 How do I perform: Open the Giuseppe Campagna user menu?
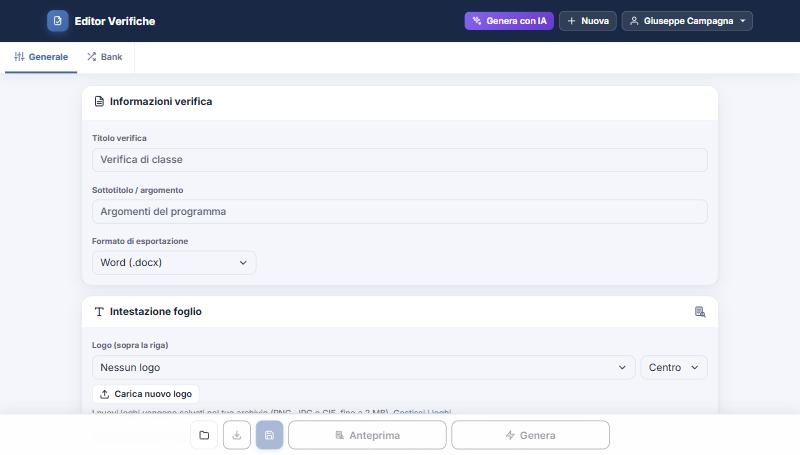(x=687, y=21)
